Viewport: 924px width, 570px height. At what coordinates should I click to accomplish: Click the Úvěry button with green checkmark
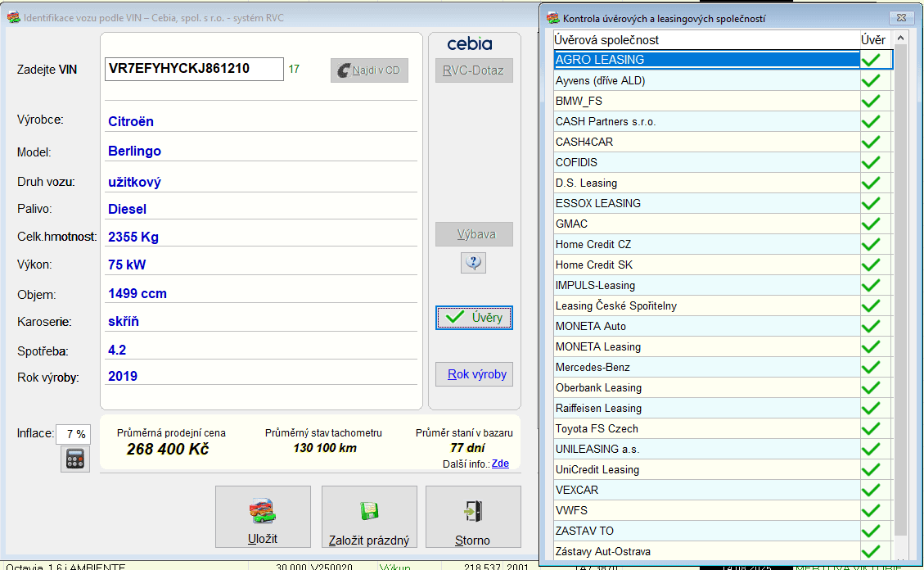coord(475,318)
